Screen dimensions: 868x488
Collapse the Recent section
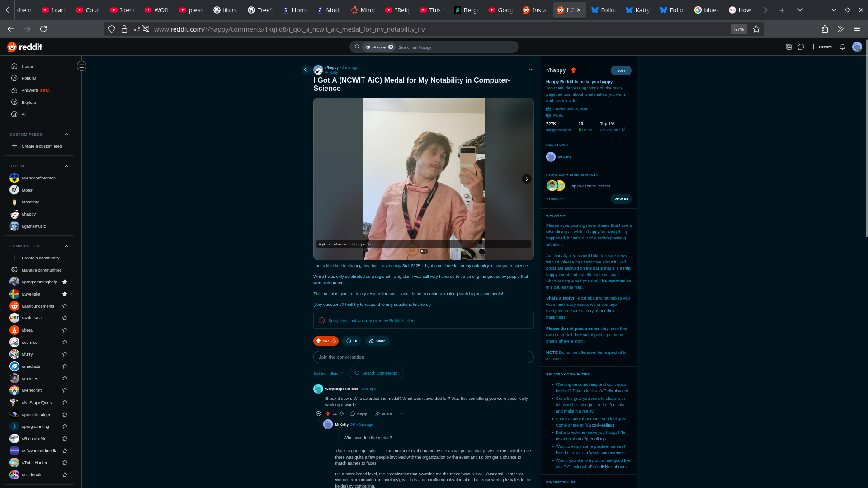tap(66, 166)
